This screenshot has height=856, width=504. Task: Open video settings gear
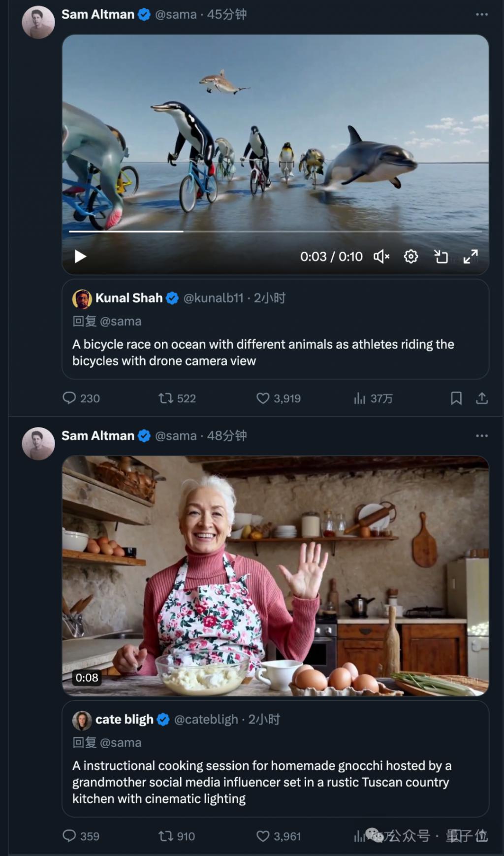[411, 257]
